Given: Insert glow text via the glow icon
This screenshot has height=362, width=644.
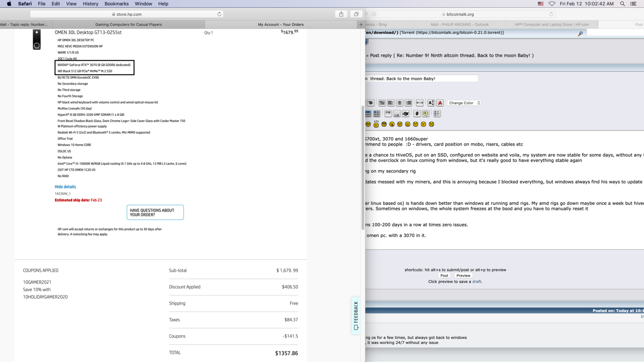Looking at the screenshot, I should click(x=371, y=103).
